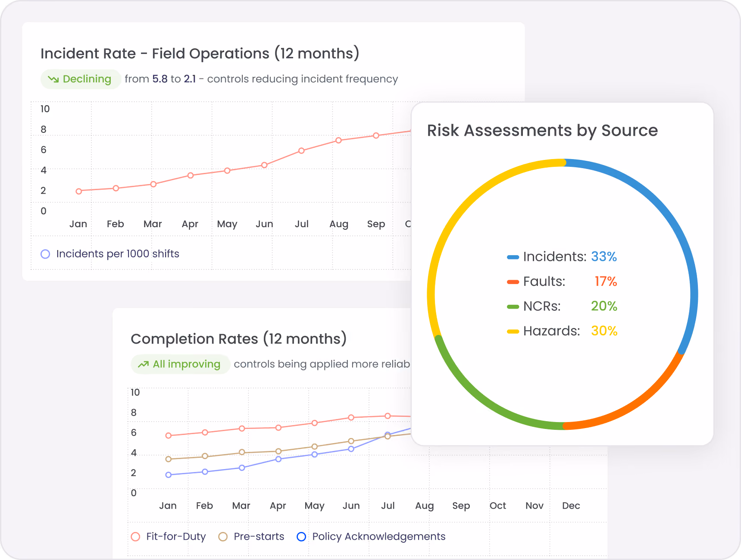Click the Feb data point on the Incident Rate chart

(x=116, y=188)
